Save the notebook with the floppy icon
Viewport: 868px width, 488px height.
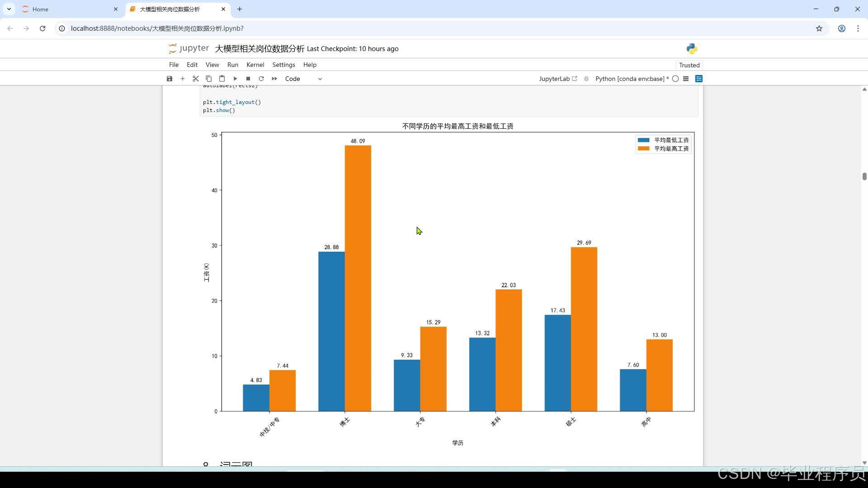(170, 79)
